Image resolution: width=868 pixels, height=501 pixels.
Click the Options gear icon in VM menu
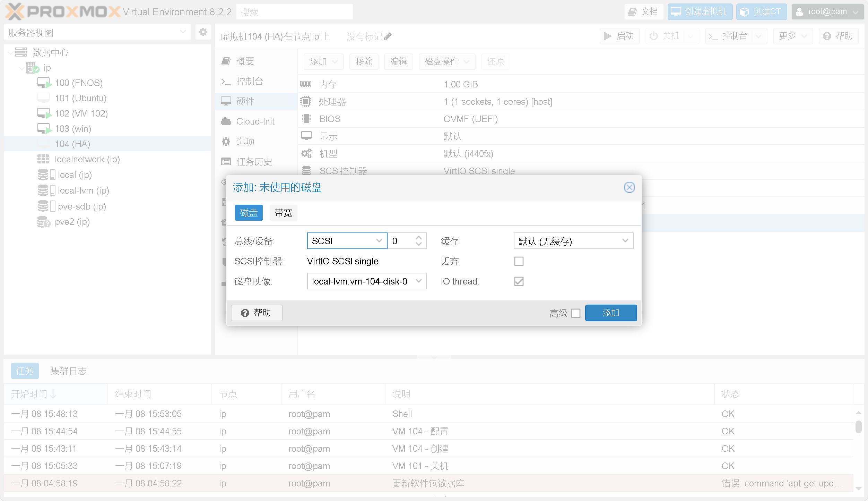[x=226, y=142]
